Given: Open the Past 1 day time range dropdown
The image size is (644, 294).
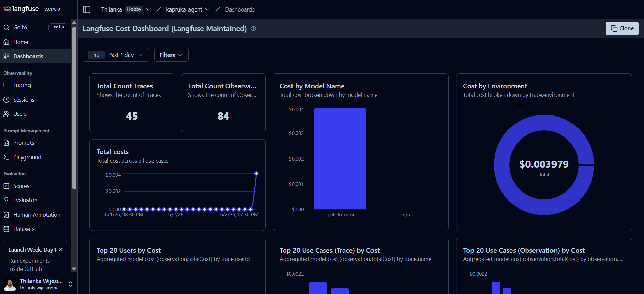Looking at the screenshot, I should click(116, 55).
